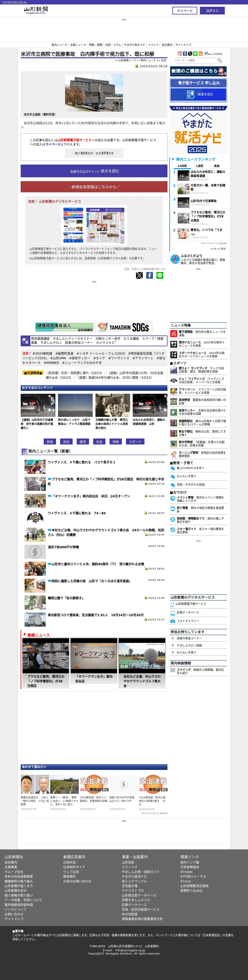Open the Facebook icon beside the search box

[x=185, y=54]
